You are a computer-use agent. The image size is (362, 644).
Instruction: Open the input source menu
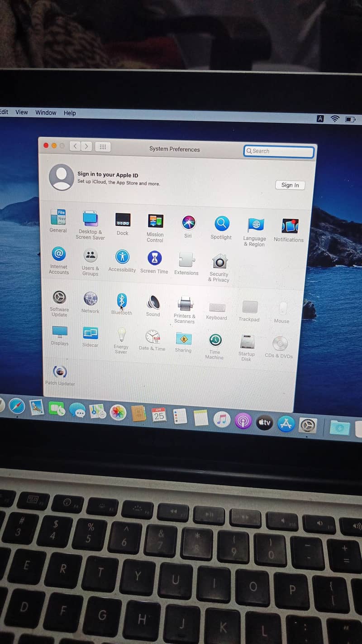click(x=320, y=119)
